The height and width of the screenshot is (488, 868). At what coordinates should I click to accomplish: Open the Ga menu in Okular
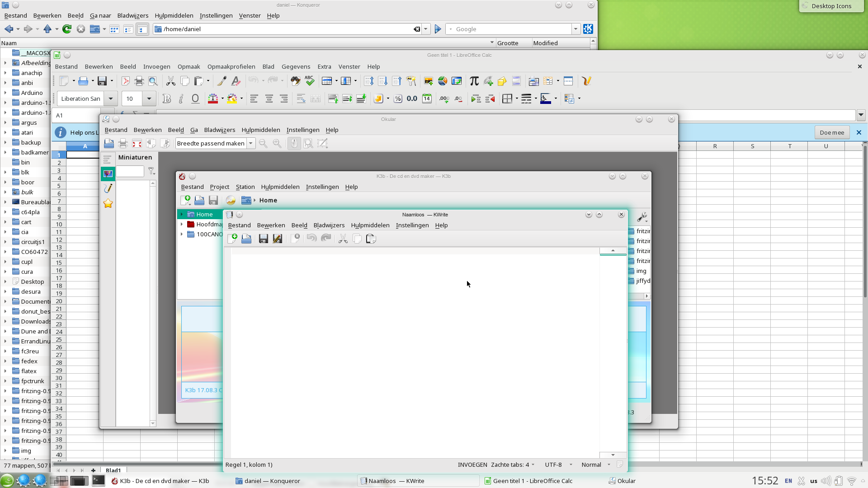194,130
